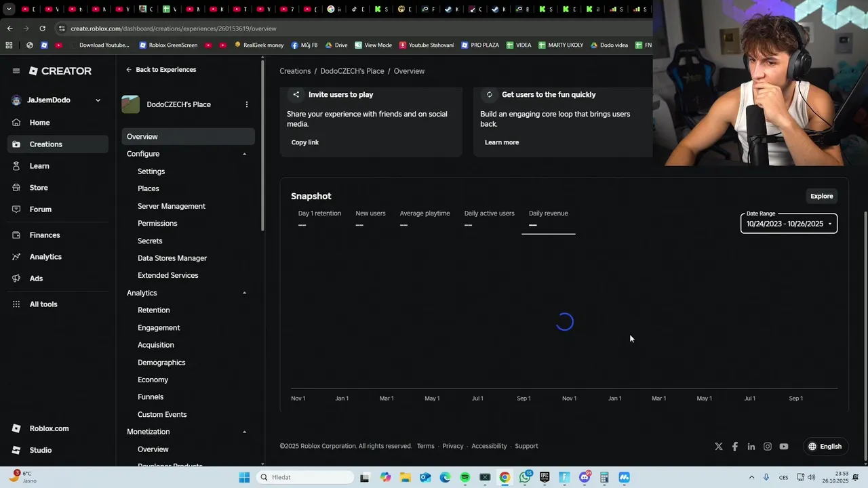Open Windows Start menu

[x=244, y=477]
